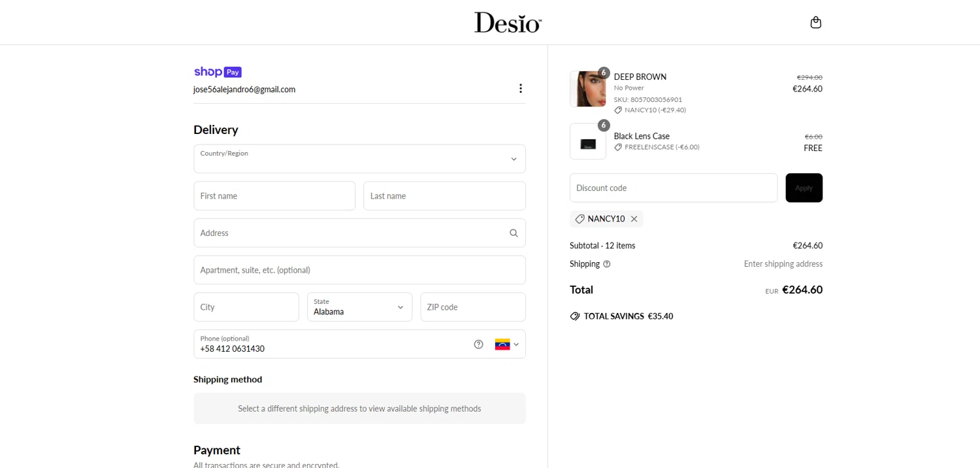Click the Black Lens Case thumbnail
The height and width of the screenshot is (468, 980).
[587, 141]
